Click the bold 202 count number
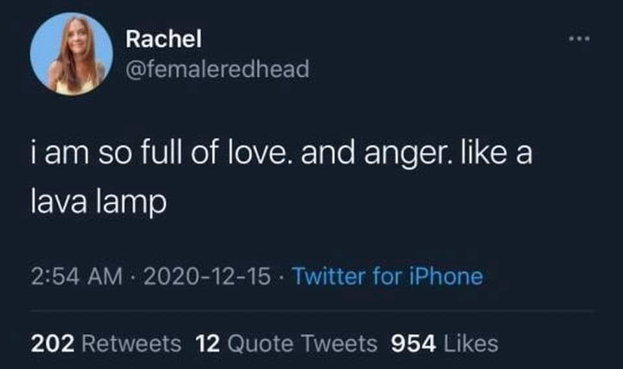Screen dimensions: 623x369 pyautogui.click(x=53, y=344)
